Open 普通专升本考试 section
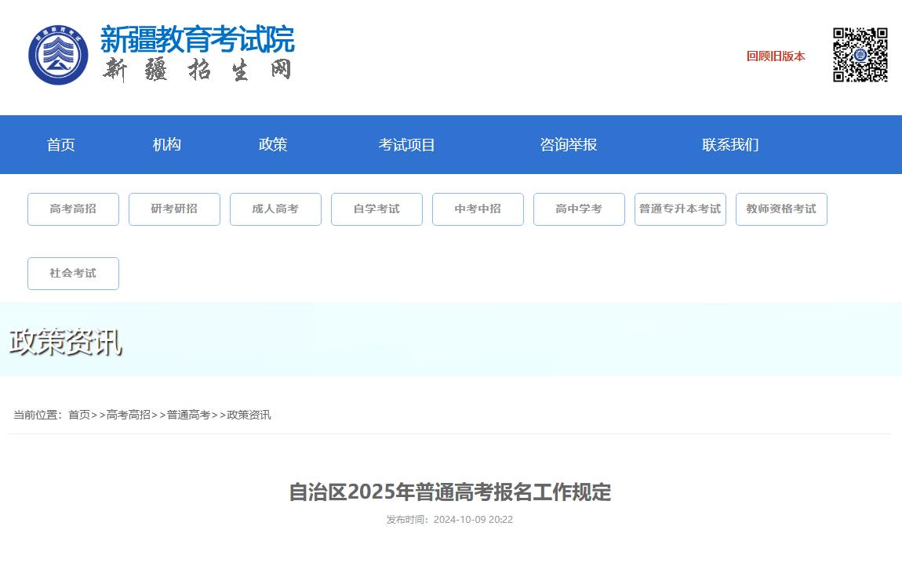The image size is (902, 588). tap(680, 209)
